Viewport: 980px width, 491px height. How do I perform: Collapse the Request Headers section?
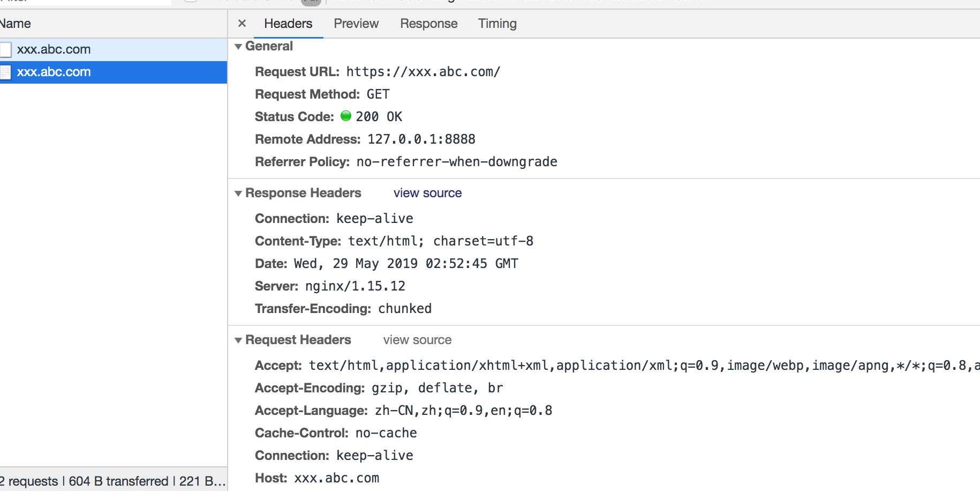(238, 340)
